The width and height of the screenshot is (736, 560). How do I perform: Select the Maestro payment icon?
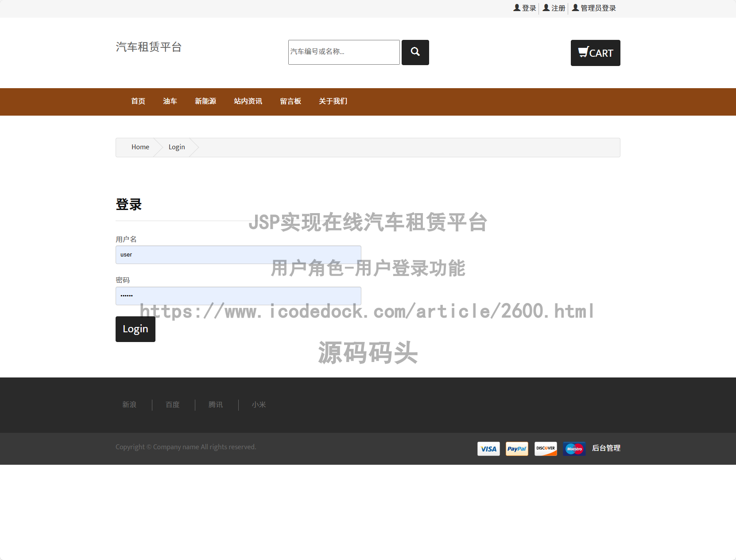[574, 449]
